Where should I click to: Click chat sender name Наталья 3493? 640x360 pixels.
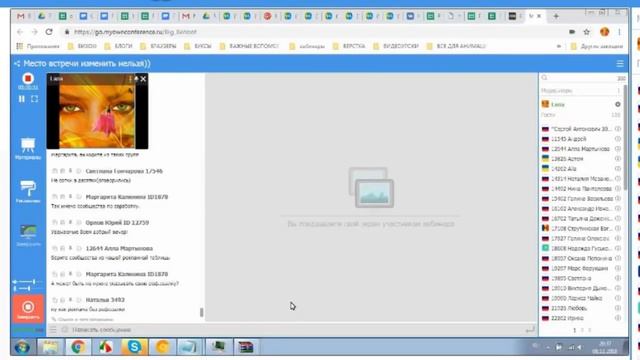105,300
